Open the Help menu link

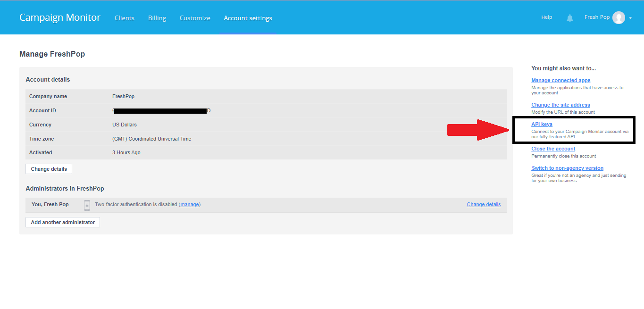(546, 17)
